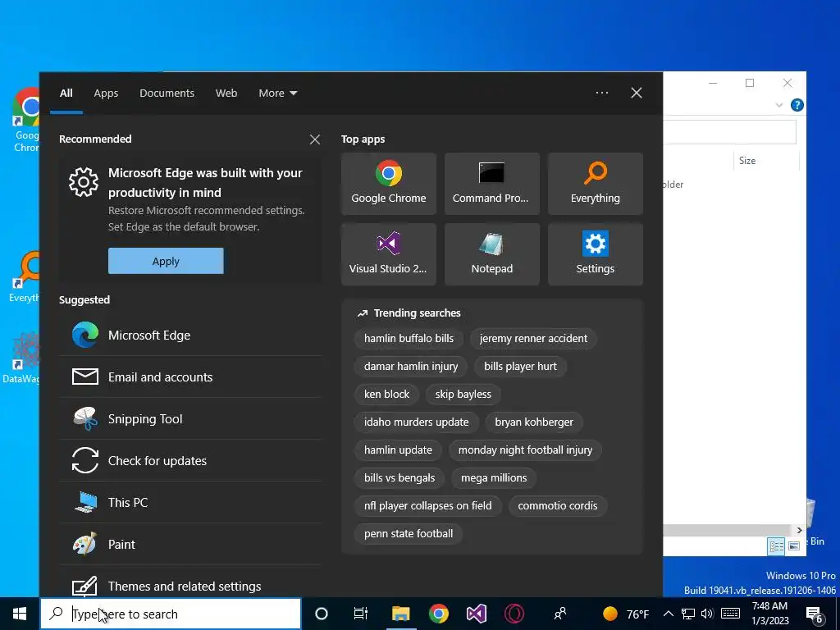This screenshot has height=630, width=840.
Task: Switch to large icons view in File Explorer window
Action: [x=794, y=546]
